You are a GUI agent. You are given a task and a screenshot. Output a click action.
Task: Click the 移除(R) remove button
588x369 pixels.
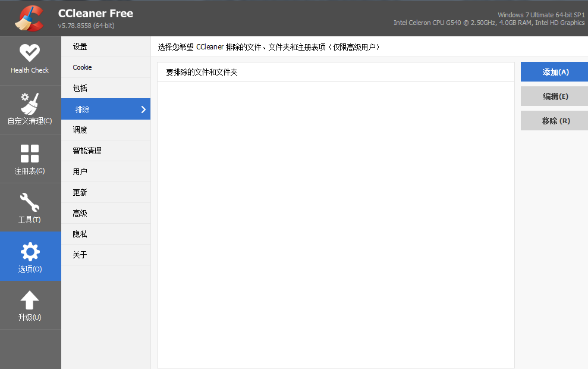click(554, 120)
